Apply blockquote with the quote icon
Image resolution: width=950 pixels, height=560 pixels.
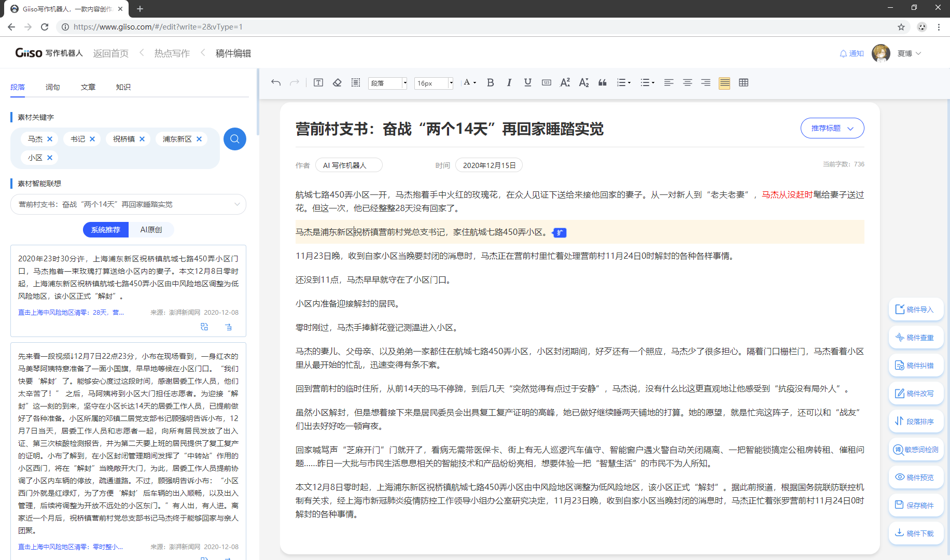pos(602,83)
